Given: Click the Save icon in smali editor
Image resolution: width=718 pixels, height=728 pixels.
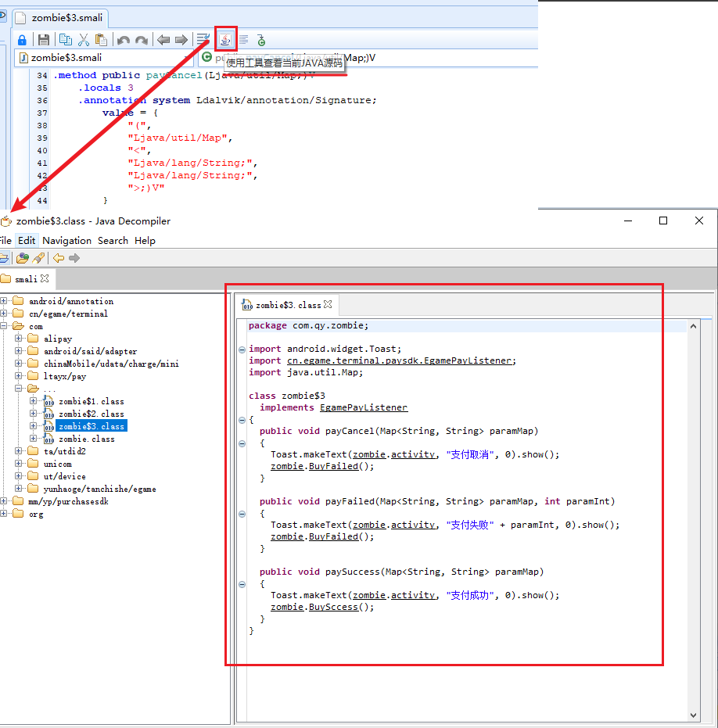Looking at the screenshot, I should point(44,40).
